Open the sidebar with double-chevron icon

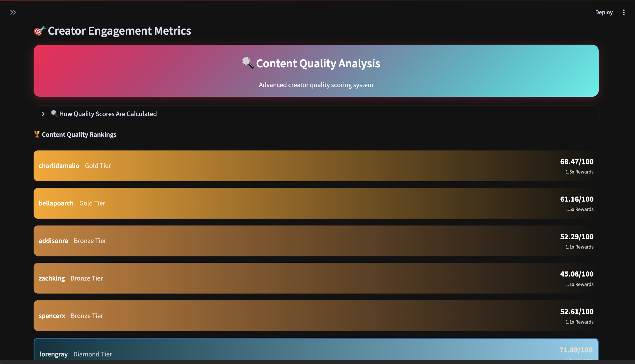pyautogui.click(x=13, y=12)
